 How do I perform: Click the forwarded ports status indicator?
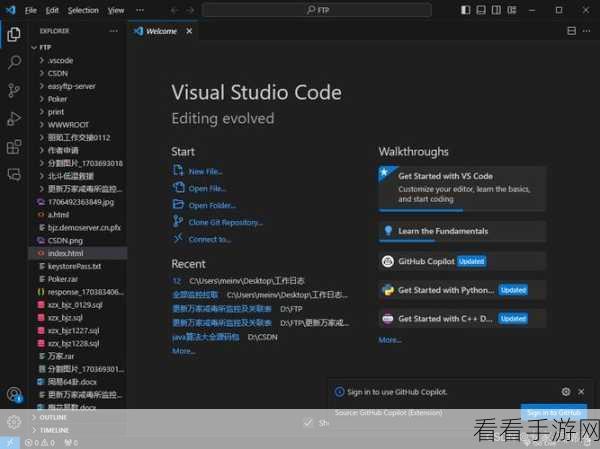71,443
